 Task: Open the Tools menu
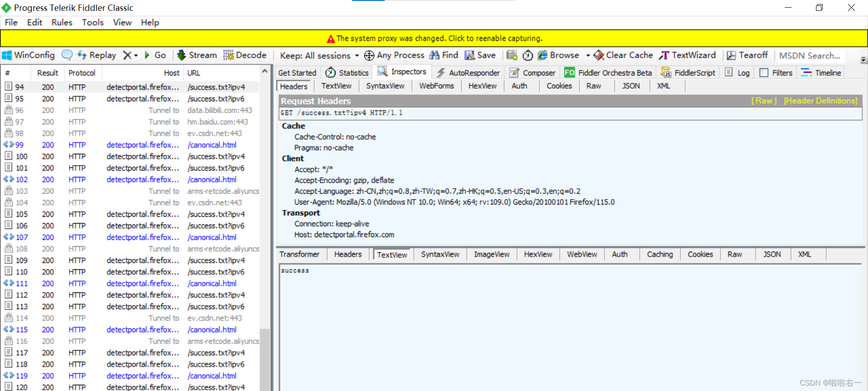click(93, 23)
